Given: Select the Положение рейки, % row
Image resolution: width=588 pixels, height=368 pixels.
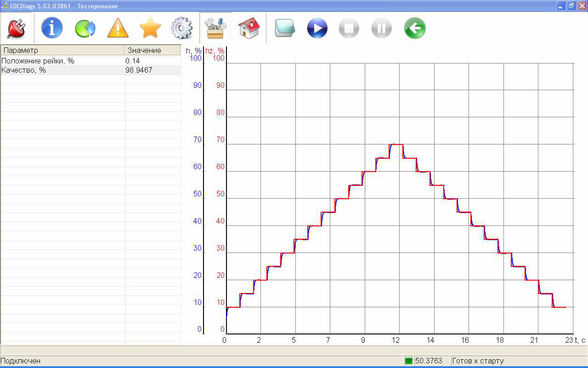Looking at the screenshot, I should pos(62,61).
